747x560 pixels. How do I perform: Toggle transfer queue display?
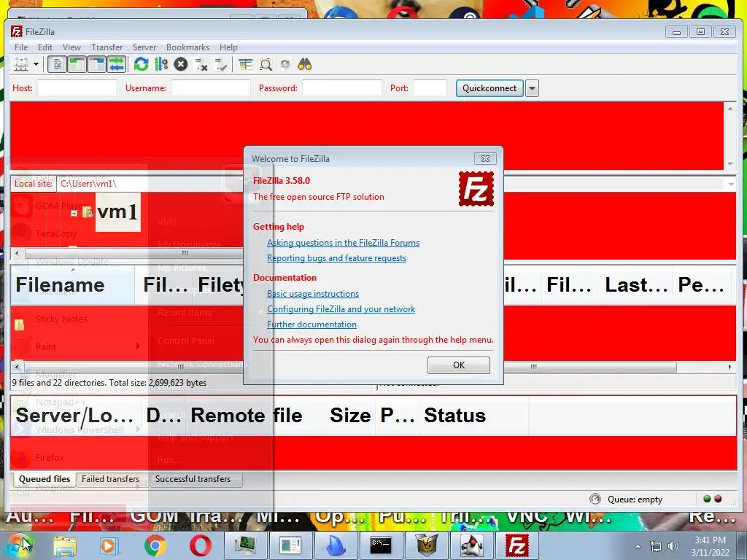click(x=116, y=64)
